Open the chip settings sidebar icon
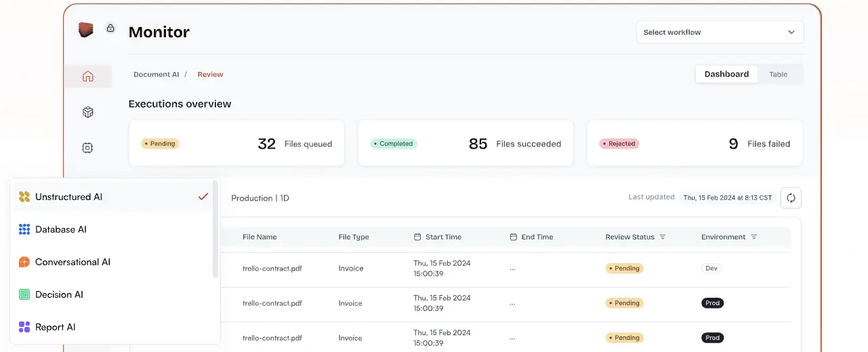This screenshot has height=352, width=868. coord(87,148)
